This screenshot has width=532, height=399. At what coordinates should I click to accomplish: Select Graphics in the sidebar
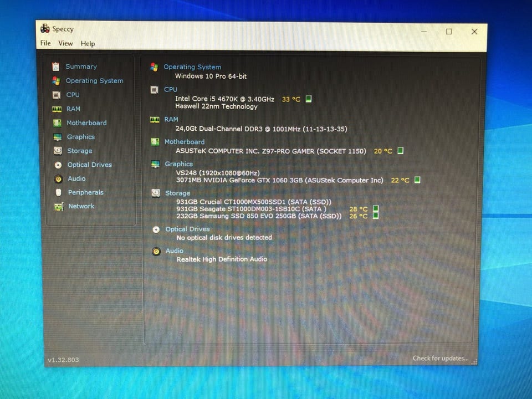(81, 137)
